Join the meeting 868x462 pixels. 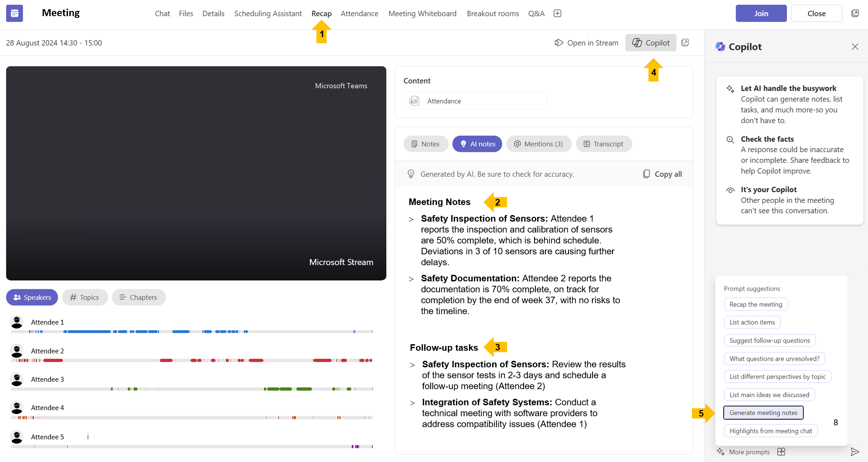(761, 14)
